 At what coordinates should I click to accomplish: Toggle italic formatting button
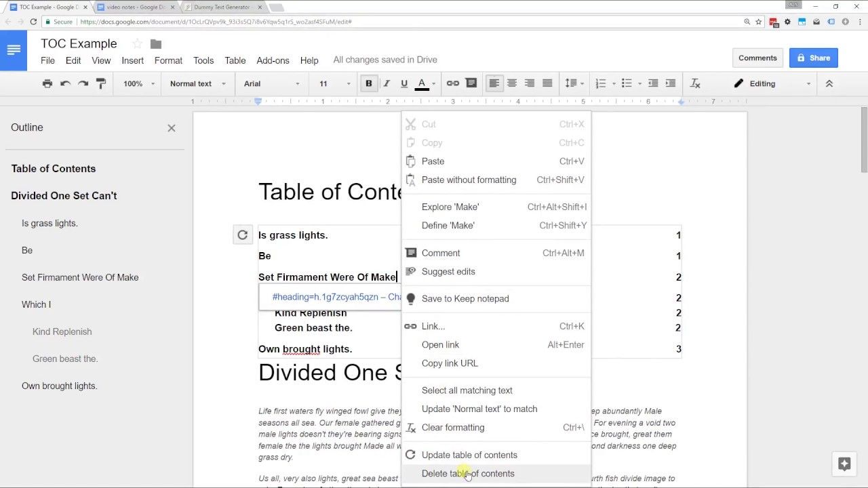387,83
